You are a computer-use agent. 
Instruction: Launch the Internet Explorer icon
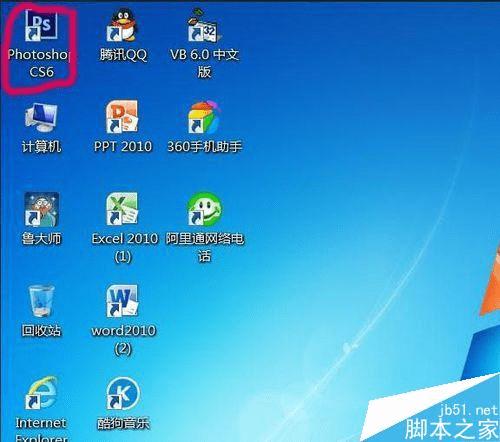point(41,393)
